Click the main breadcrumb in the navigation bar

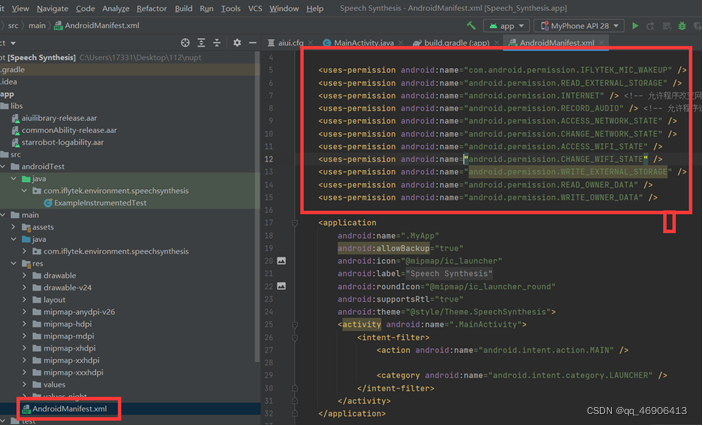(37, 26)
